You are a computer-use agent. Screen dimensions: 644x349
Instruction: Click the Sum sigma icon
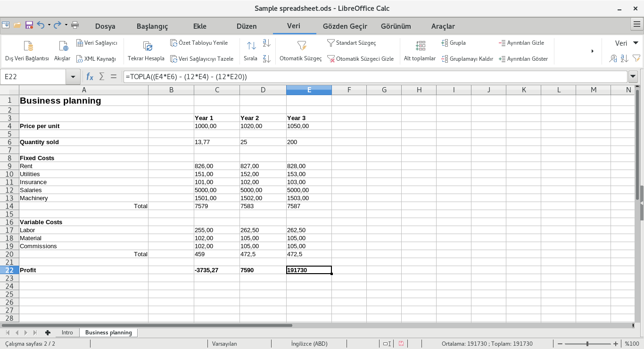[x=101, y=77]
